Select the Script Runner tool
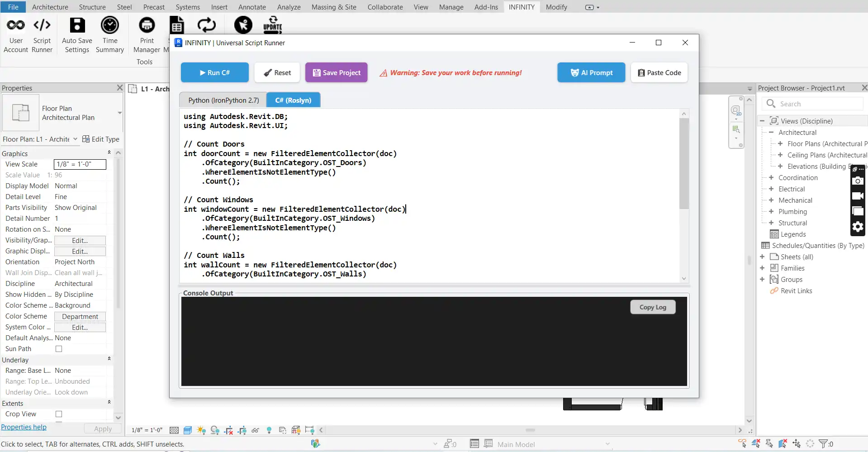The width and height of the screenshot is (868, 452). (x=42, y=35)
